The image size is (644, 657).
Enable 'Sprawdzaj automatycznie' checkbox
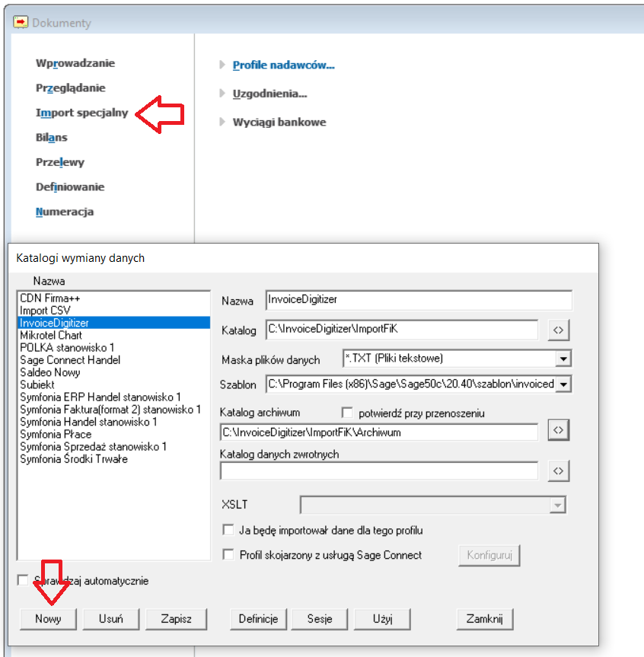23,581
